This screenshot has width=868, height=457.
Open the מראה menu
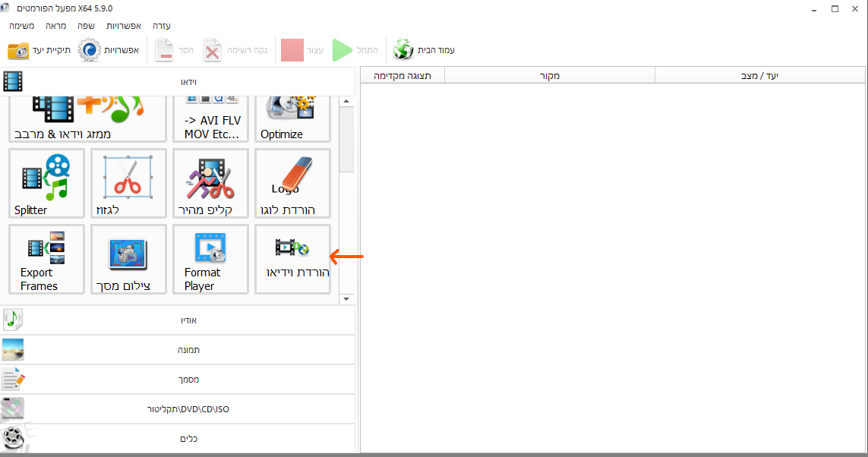click(x=56, y=26)
